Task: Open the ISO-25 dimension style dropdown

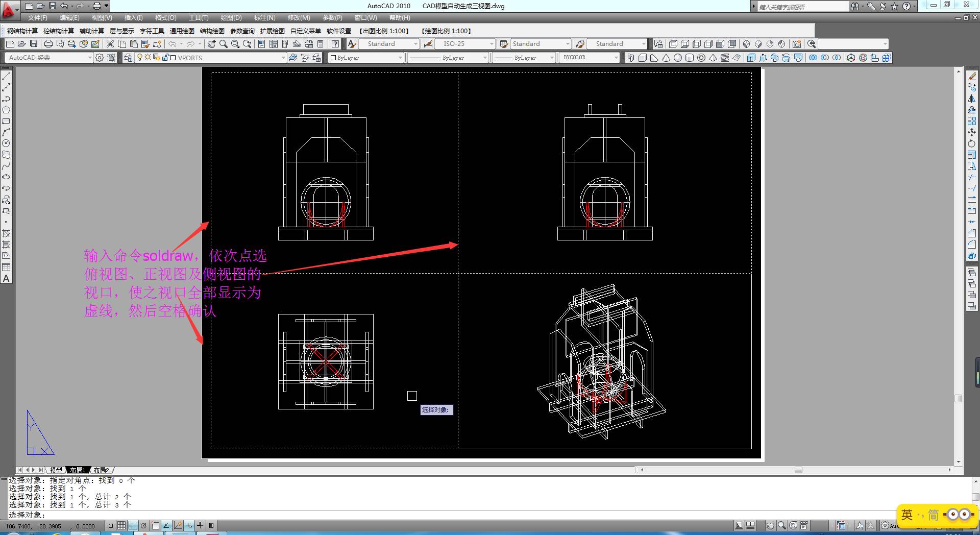Action: pos(492,44)
